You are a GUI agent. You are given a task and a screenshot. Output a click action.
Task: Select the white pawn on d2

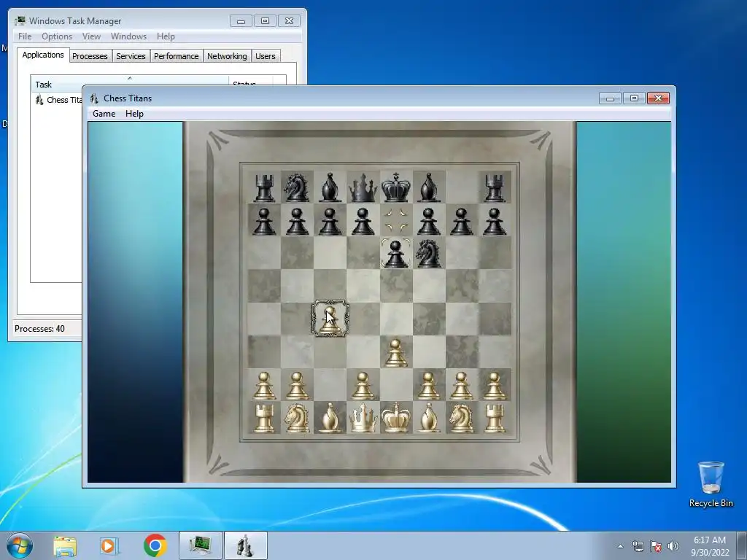click(363, 386)
